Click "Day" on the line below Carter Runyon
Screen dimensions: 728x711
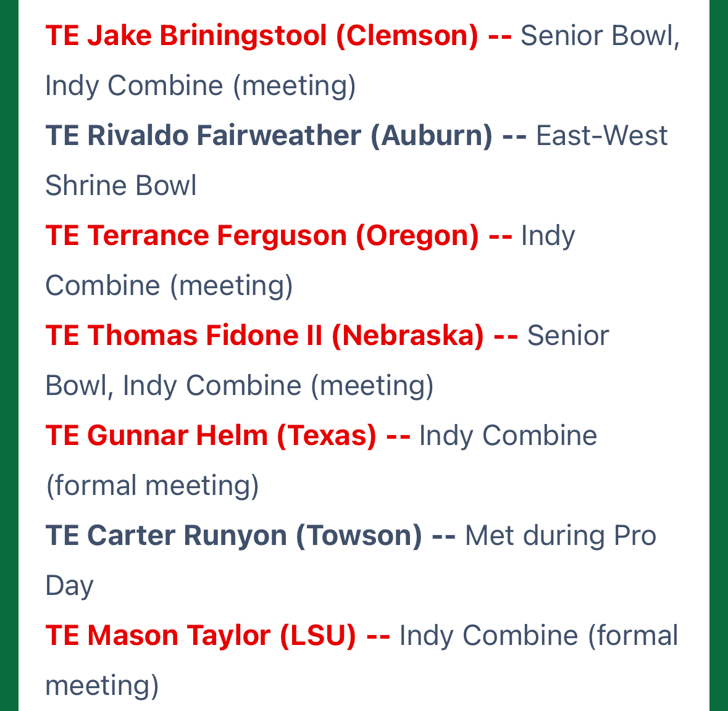(x=69, y=586)
